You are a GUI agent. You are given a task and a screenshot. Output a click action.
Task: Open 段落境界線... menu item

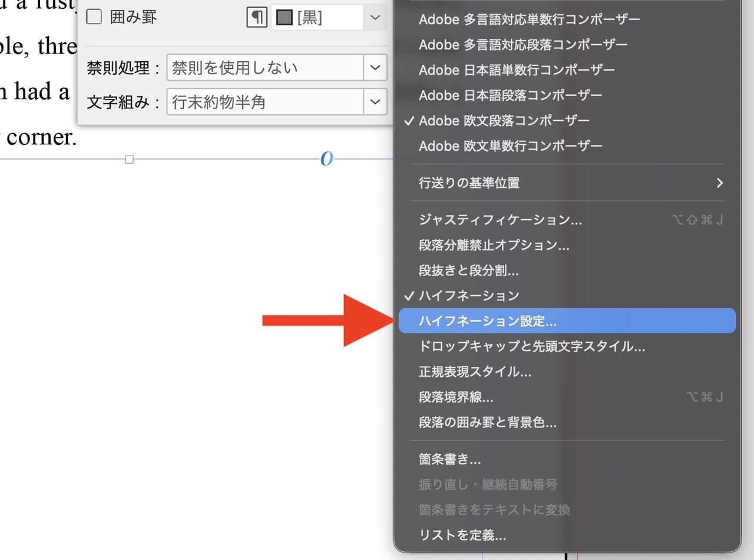[x=567, y=397]
